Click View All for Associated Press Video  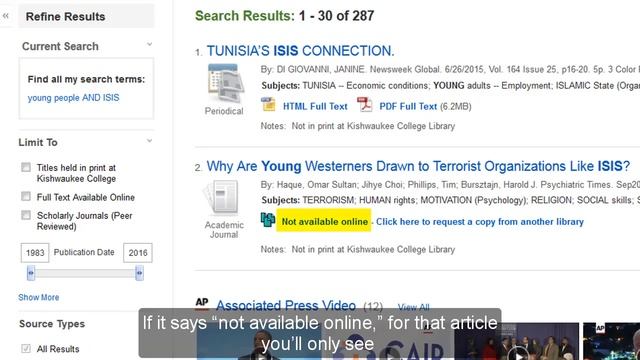click(x=413, y=307)
